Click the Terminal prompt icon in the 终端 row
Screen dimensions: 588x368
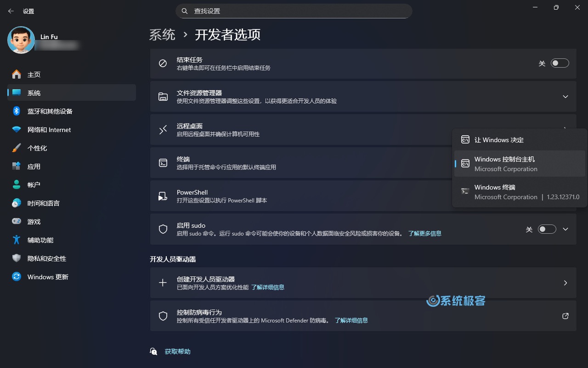[163, 163]
